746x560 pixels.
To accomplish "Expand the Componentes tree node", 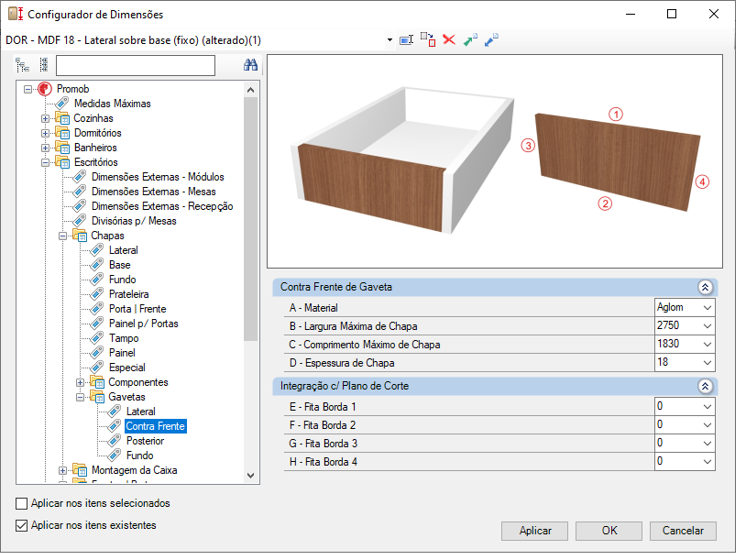I will [x=81, y=382].
